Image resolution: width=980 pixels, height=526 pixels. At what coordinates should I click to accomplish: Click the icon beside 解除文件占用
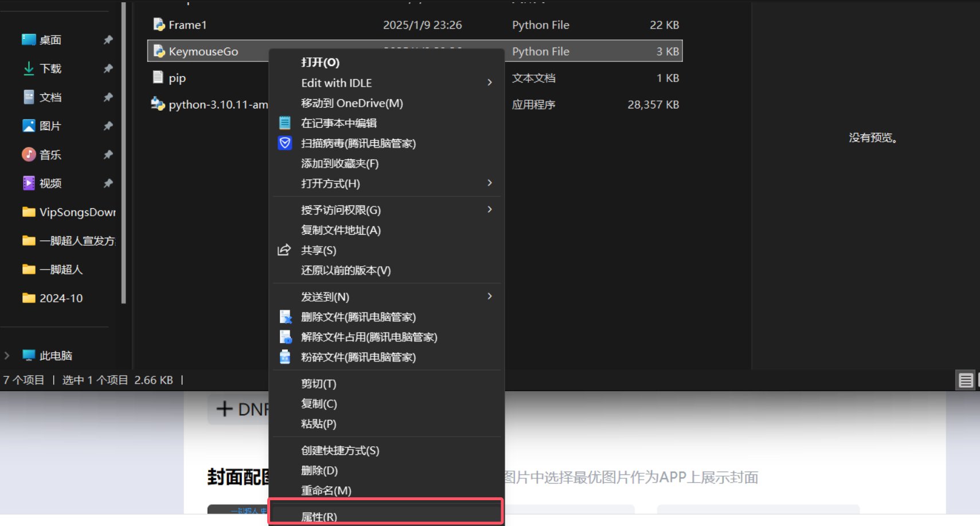click(x=285, y=337)
